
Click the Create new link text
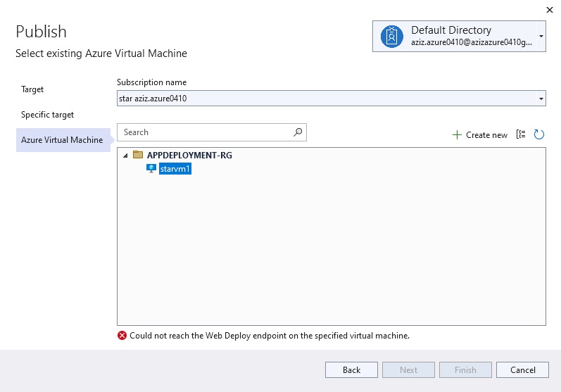click(x=486, y=135)
